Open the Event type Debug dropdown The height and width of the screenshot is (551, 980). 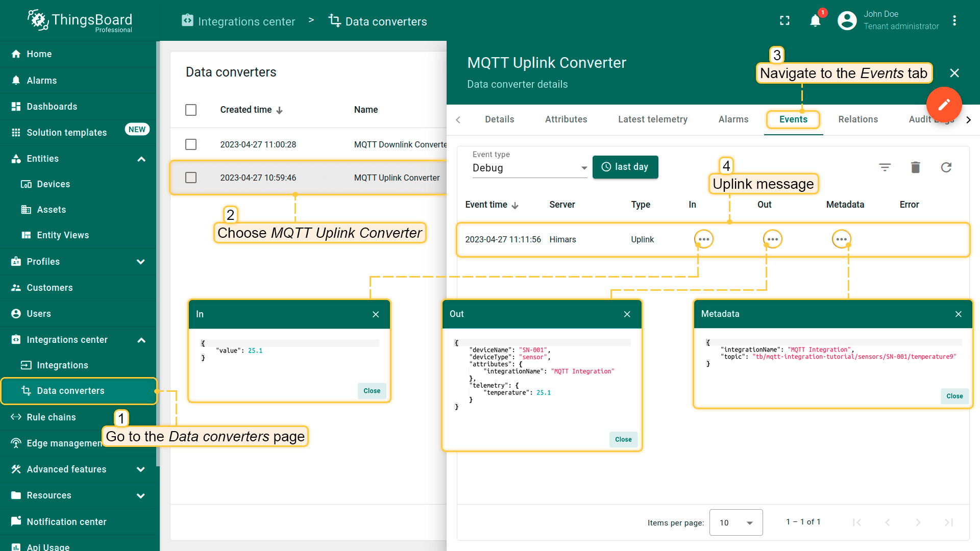pos(529,168)
